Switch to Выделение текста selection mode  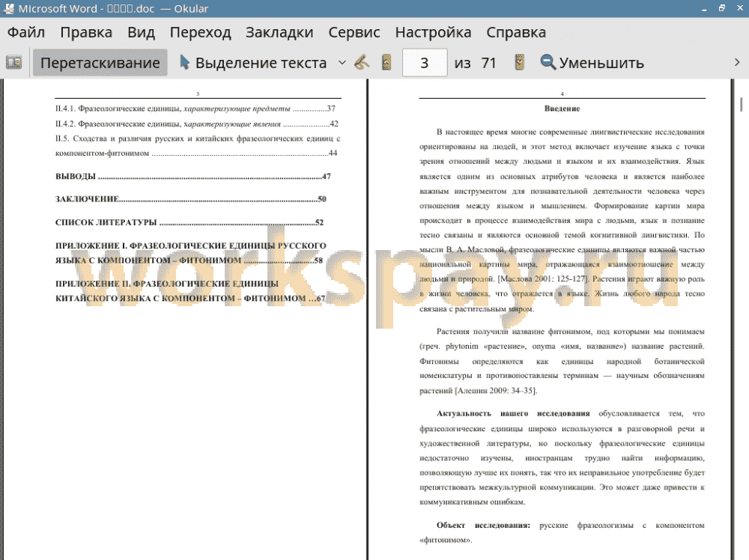[252, 63]
